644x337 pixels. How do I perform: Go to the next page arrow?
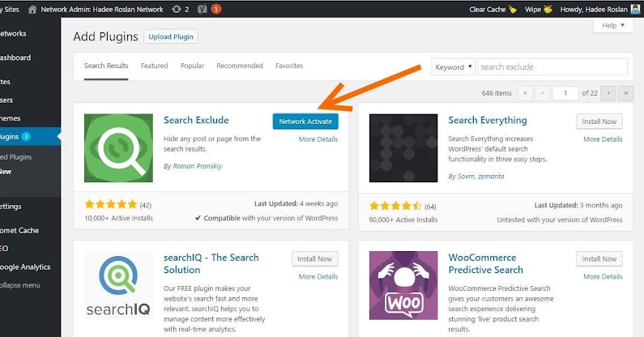608,93
